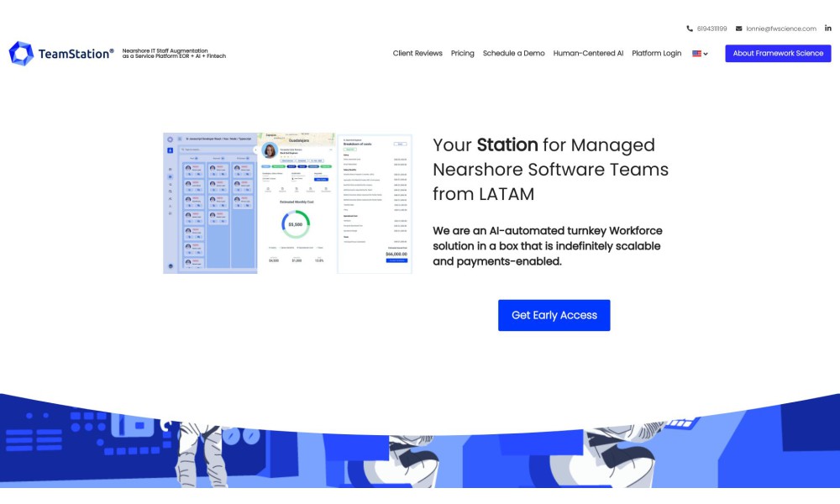Click the envelope email icon
The image size is (840, 504).
pos(738,29)
